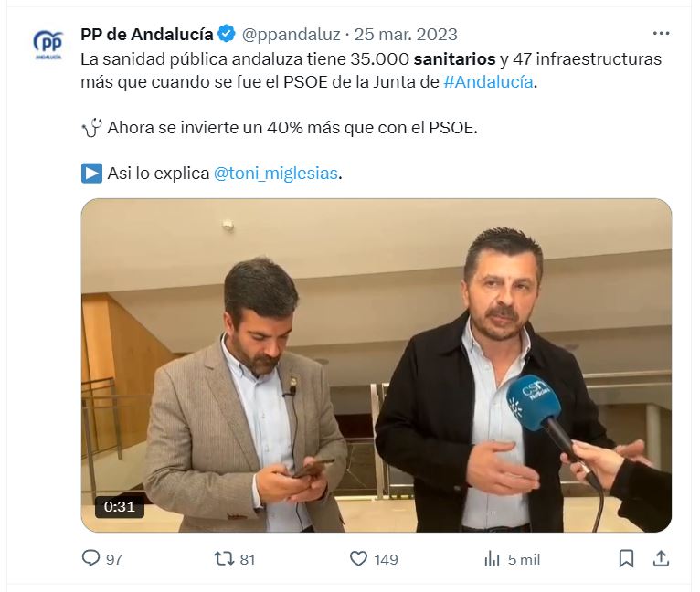The image size is (700, 592).
Task: Click the 149 likes count
Action: (386, 559)
